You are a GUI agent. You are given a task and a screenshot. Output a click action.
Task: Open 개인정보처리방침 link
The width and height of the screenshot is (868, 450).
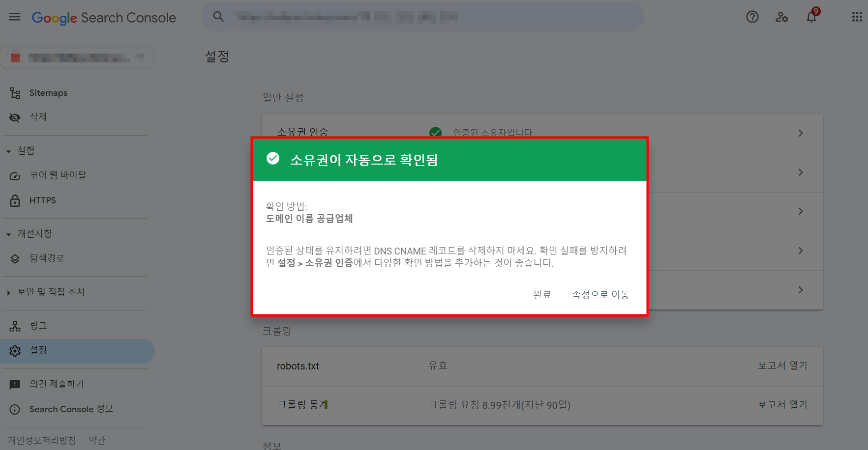click(x=42, y=440)
